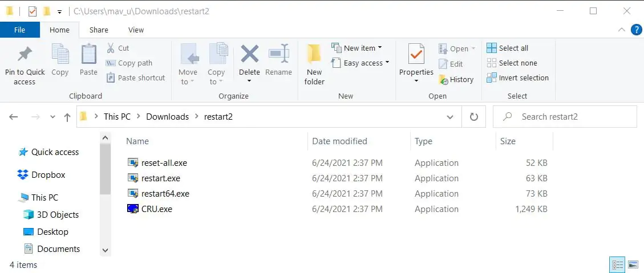Click the Search restart2 input field
Screen dimensions: 644x273
pos(570,117)
